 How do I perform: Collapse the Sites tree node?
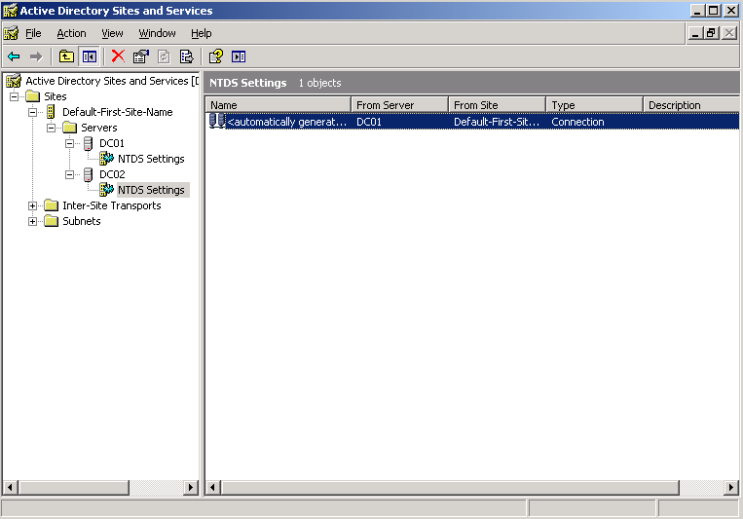(x=14, y=97)
